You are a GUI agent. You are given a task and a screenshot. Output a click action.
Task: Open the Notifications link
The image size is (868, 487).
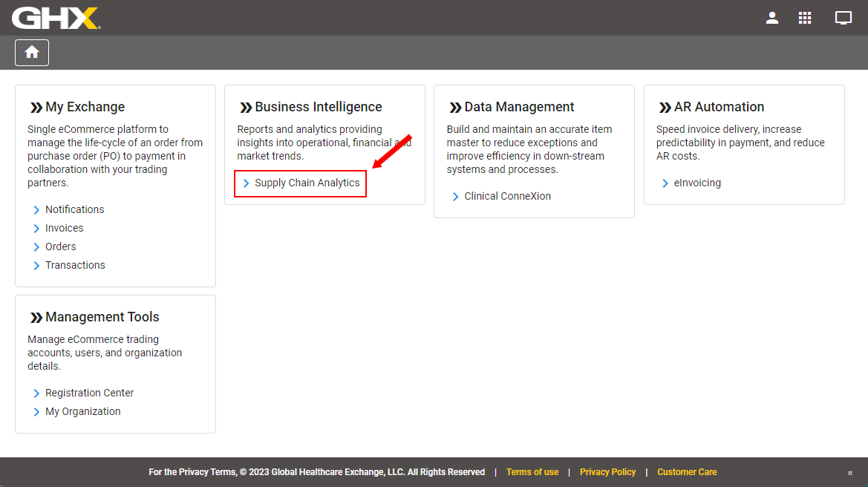(75, 210)
